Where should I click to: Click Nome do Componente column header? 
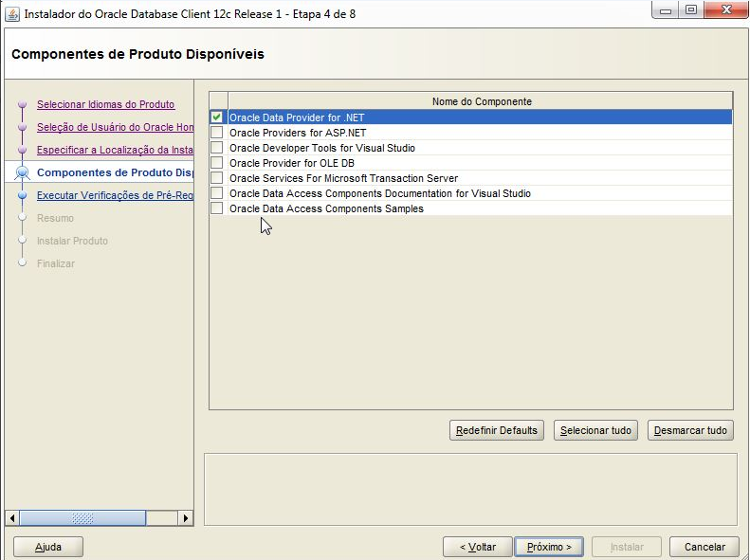(x=481, y=101)
